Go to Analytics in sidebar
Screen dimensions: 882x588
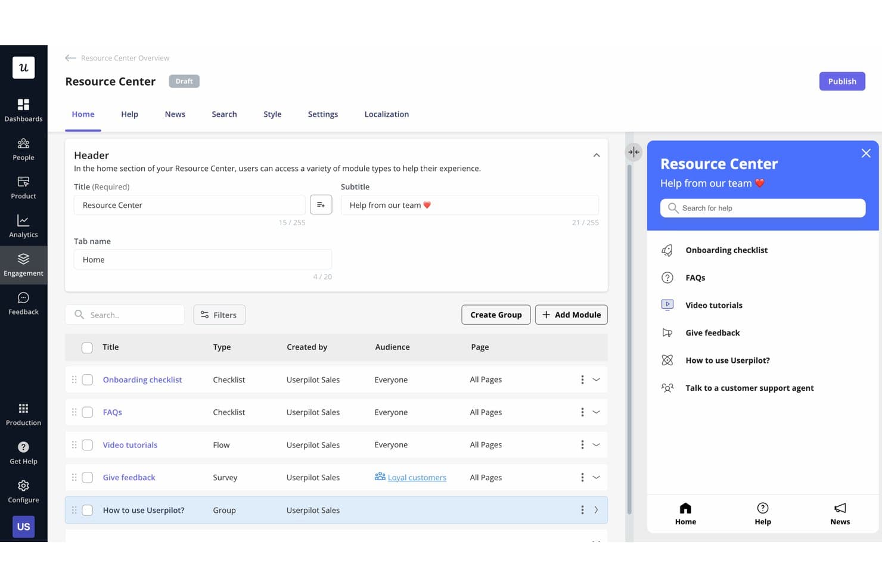[x=23, y=226]
